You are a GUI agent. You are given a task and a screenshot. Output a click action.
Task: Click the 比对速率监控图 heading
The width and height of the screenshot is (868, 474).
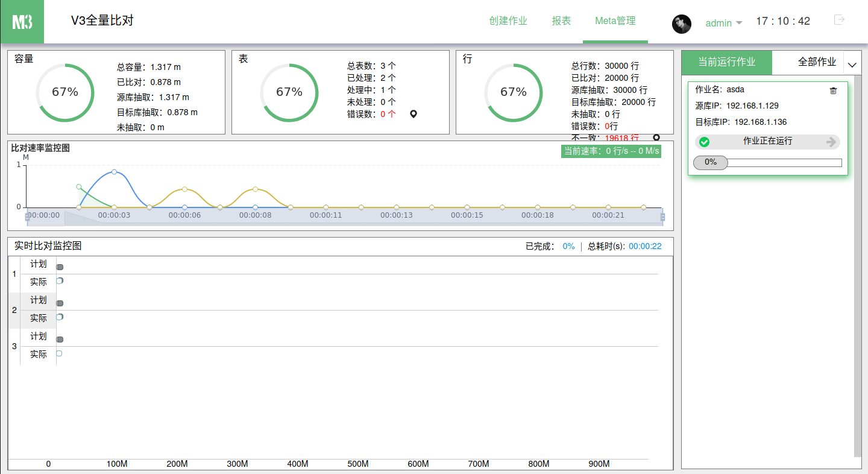40,148
